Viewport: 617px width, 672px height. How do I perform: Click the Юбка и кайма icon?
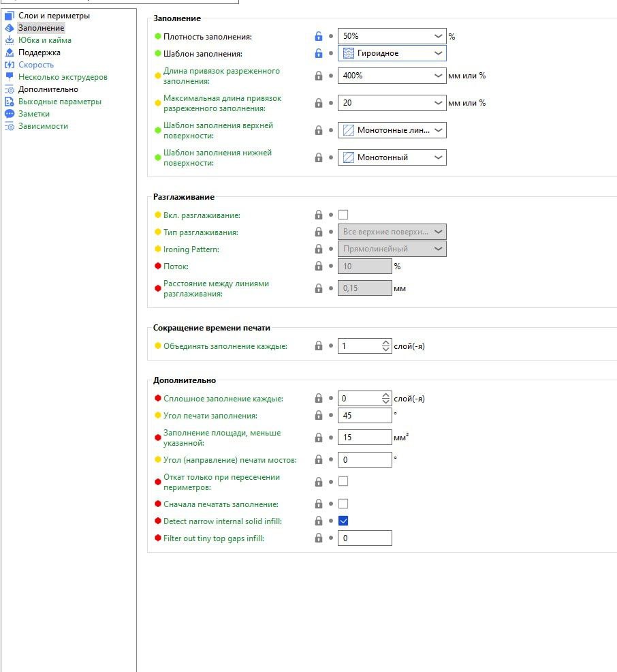click(10, 40)
